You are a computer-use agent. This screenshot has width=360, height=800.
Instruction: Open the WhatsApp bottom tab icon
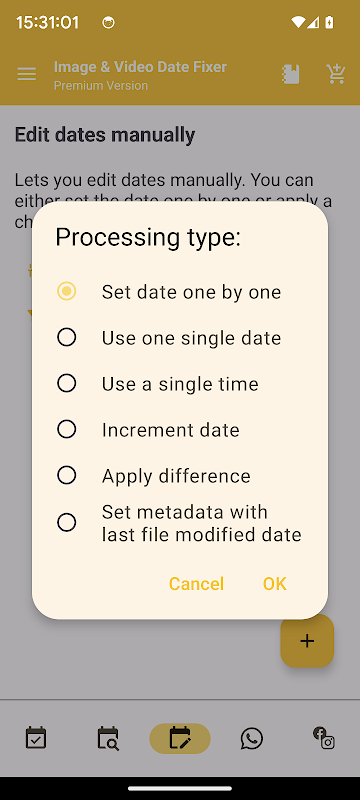click(x=252, y=738)
